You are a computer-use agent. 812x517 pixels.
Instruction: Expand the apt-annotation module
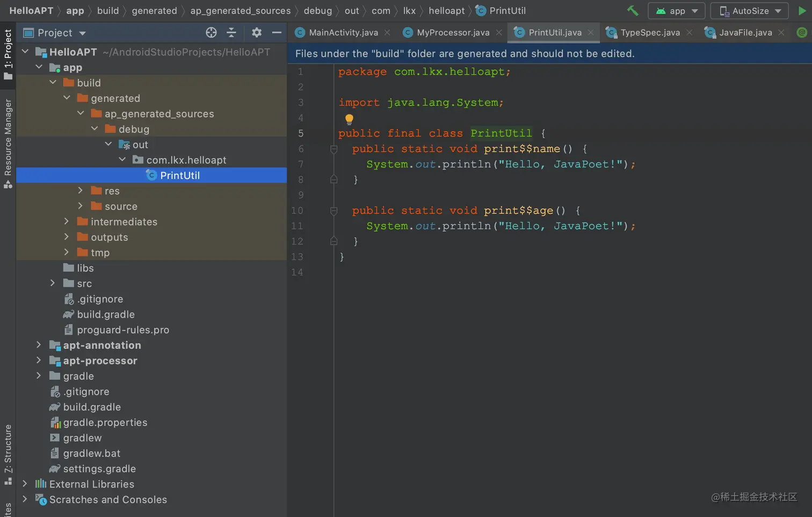click(x=39, y=345)
